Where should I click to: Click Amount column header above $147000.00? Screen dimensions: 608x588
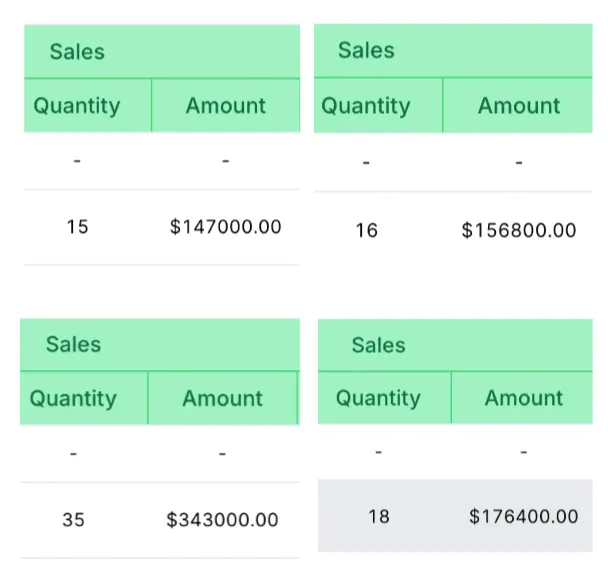point(226,105)
